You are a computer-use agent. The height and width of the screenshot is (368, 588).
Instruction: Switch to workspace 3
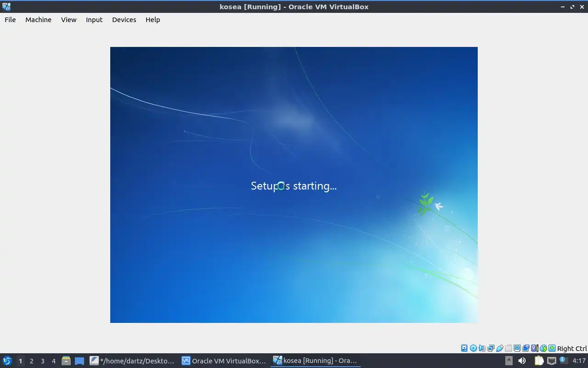click(42, 361)
